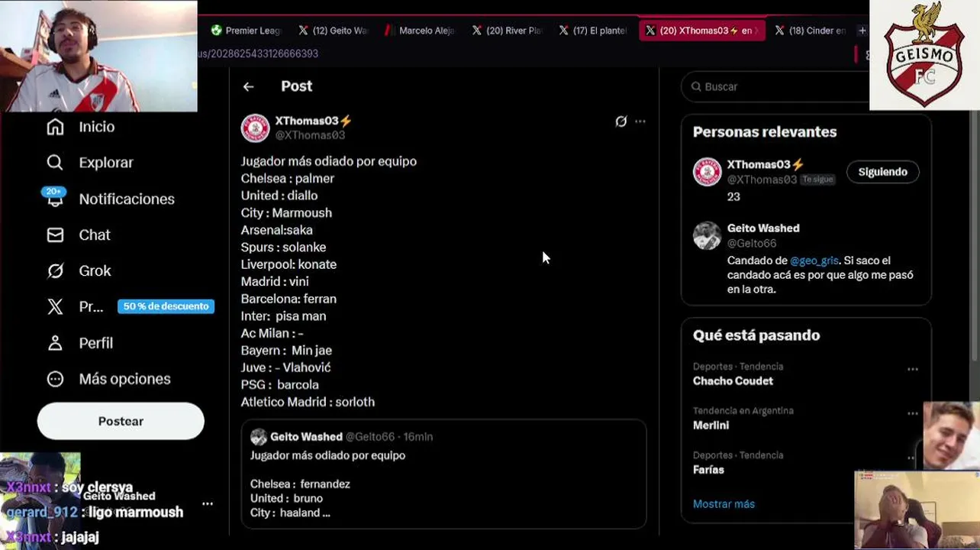980x550 pixels.
Task: Open XThomas03 post three-dot menu
Action: coord(640,121)
